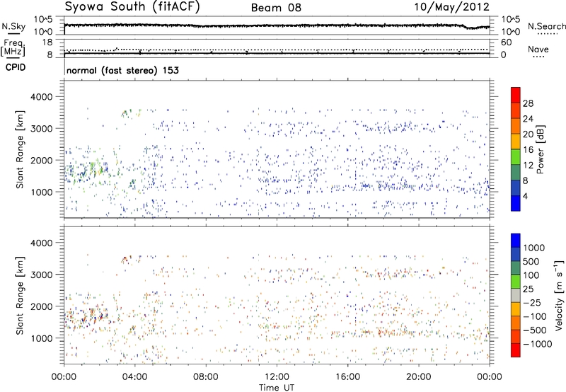
Task: Click the "25" tick on Velocity color bar
Action: coord(529,289)
